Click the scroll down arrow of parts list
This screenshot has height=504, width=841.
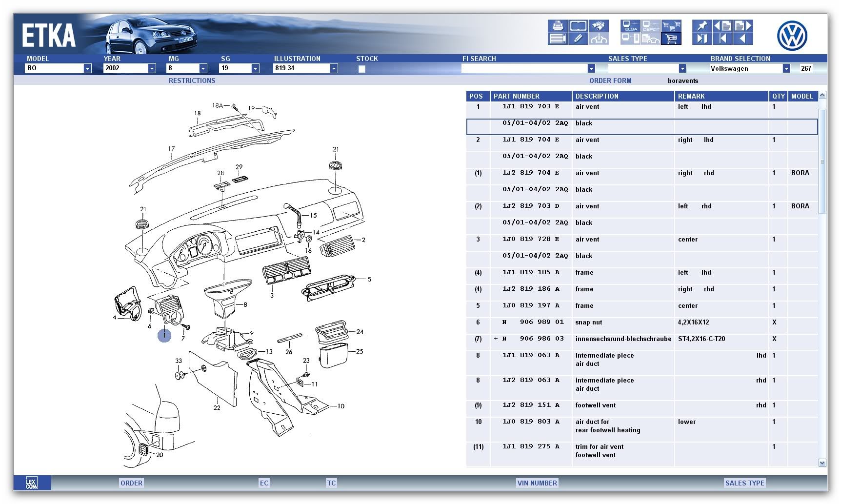point(822,463)
